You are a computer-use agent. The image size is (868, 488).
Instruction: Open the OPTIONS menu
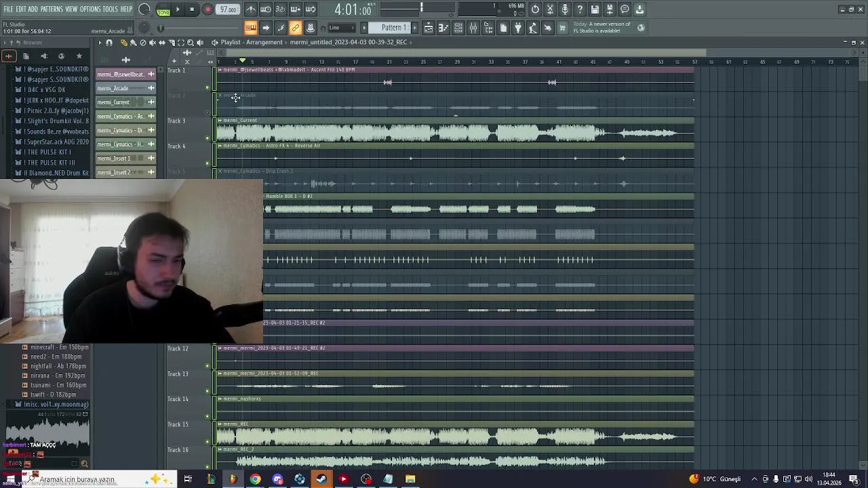click(x=90, y=9)
